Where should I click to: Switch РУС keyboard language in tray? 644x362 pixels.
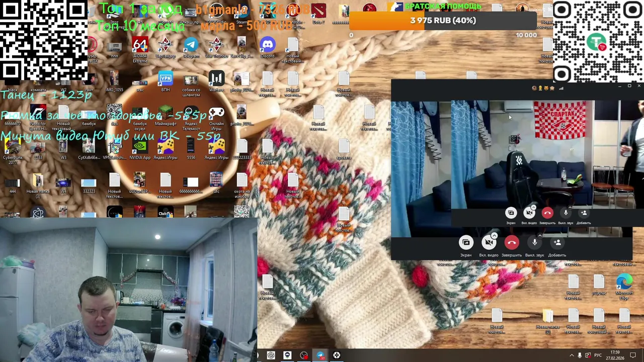(x=599, y=355)
